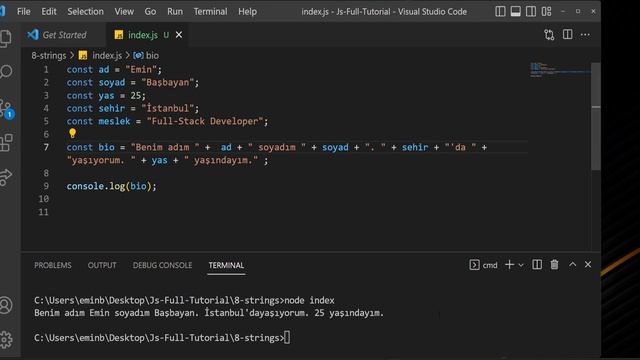Click the index.js breadcrumb item
The width and height of the screenshot is (640, 360).
(100, 56)
